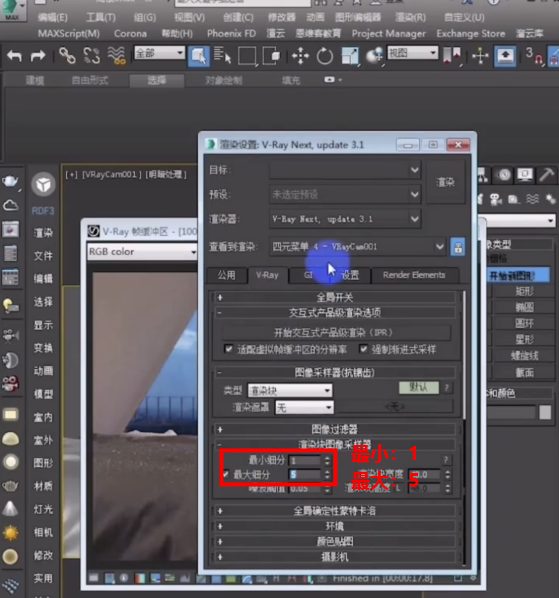Open the Phoenix FD menu
Viewport: 559px width, 598px height.
[x=231, y=34]
